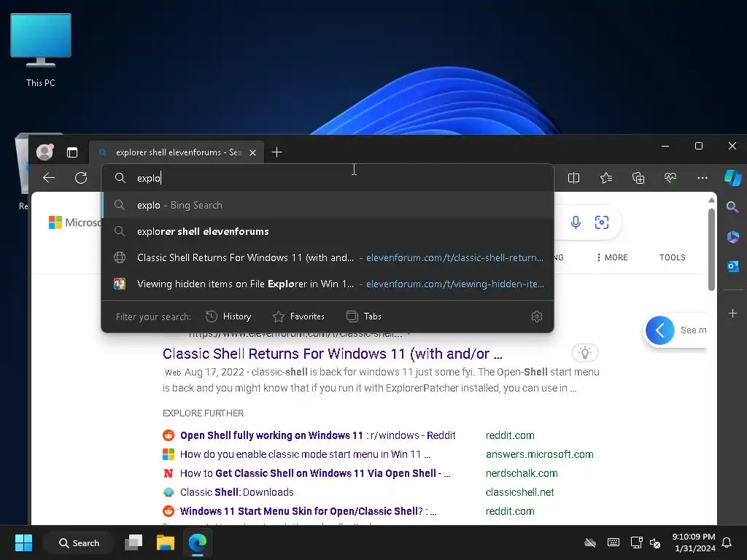This screenshot has height=560, width=747.
Task: Close the explorer shell elevenforums tab
Action: pos(252,152)
